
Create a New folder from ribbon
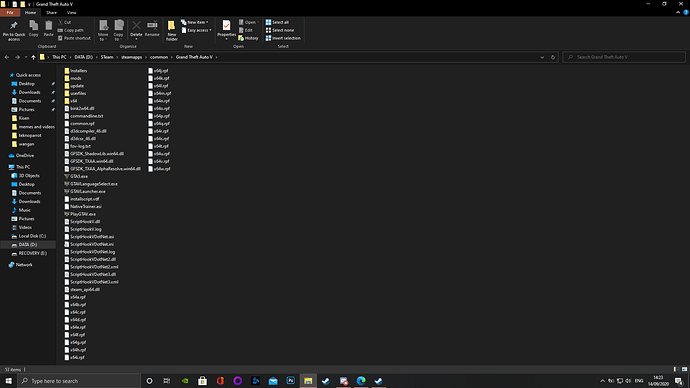tap(172, 30)
